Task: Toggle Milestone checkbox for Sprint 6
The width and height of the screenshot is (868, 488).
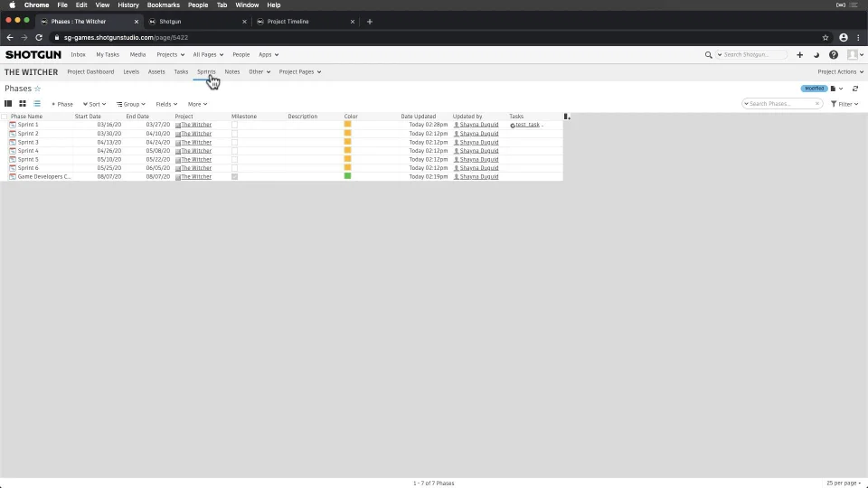Action: tap(235, 168)
